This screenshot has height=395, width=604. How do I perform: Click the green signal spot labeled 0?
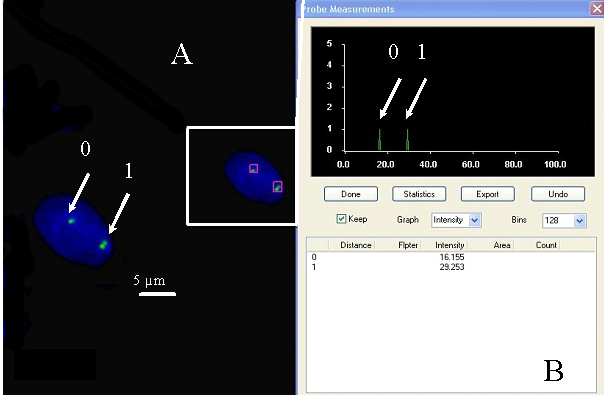[x=71, y=221]
